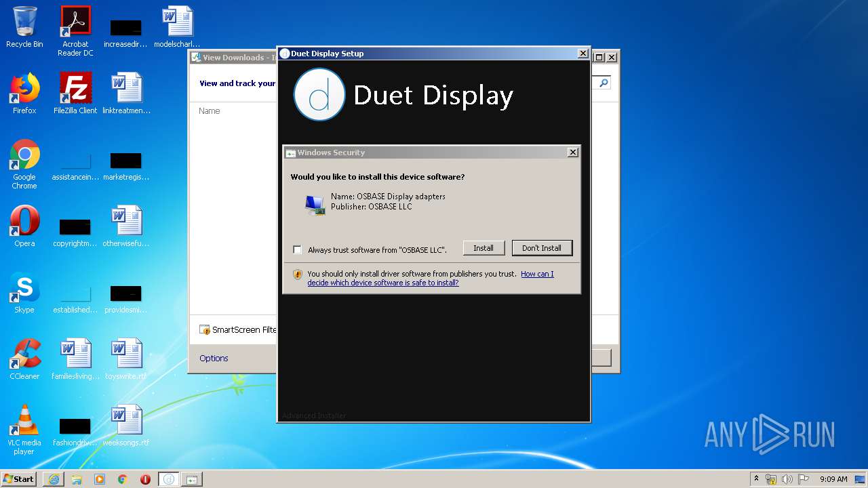Click the OSBASE Display adapters device icon
The height and width of the screenshot is (488, 868).
point(315,205)
